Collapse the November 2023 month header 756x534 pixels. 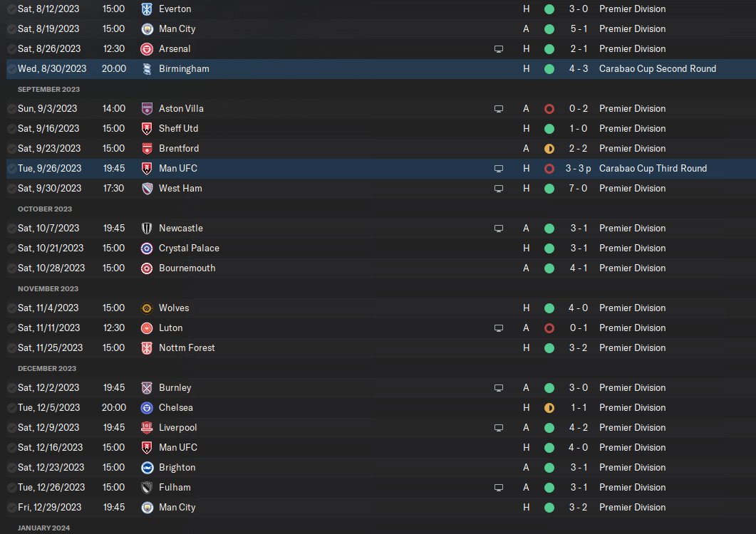click(x=48, y=288)
